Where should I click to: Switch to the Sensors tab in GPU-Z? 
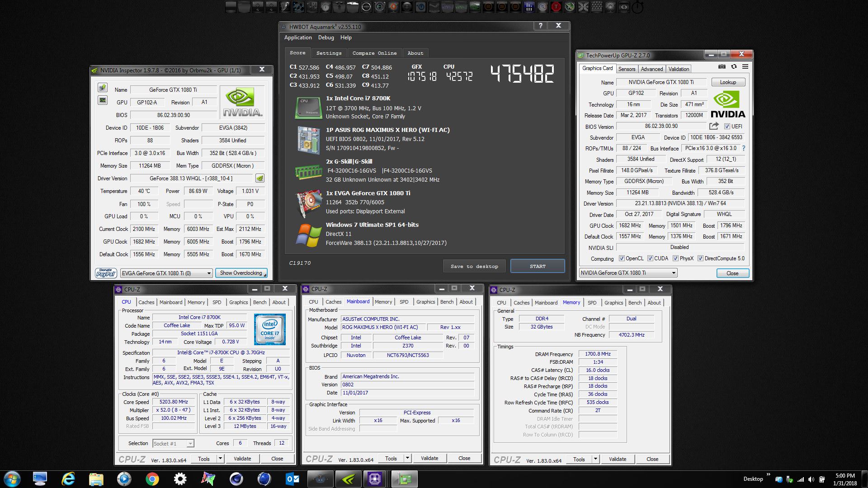click(x=627, y=69)
